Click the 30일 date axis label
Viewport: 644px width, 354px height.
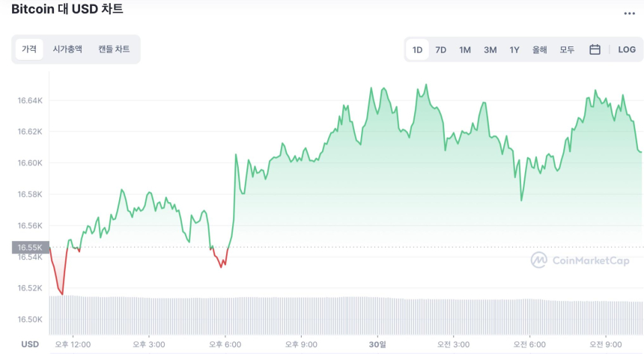(x=377, y=344)
